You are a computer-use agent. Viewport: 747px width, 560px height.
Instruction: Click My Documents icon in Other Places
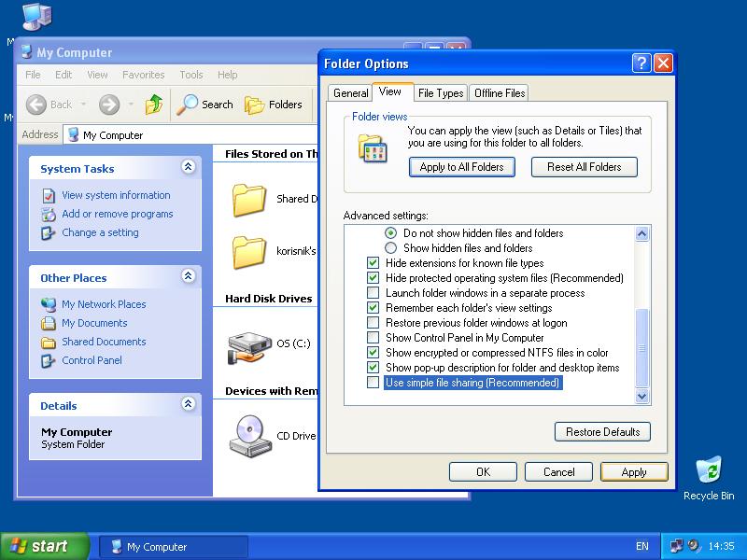(49, 323)
